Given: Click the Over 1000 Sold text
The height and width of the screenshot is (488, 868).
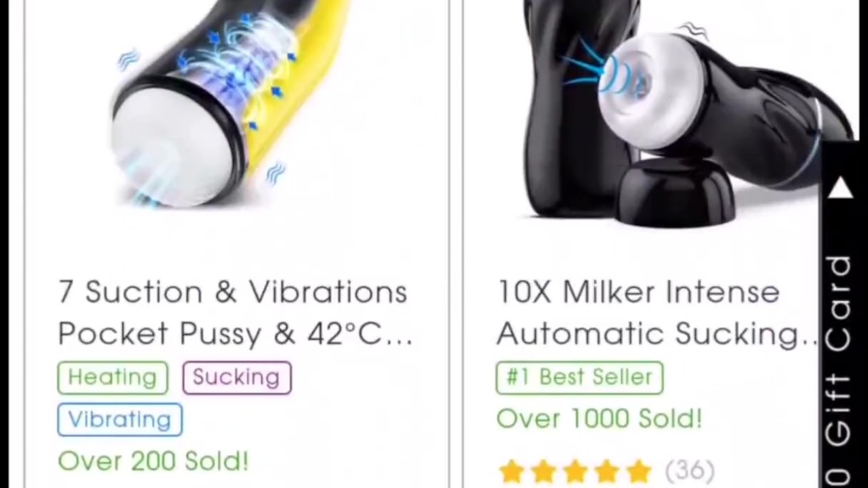Looking at the screenshot, I should (x=599, y=419).
